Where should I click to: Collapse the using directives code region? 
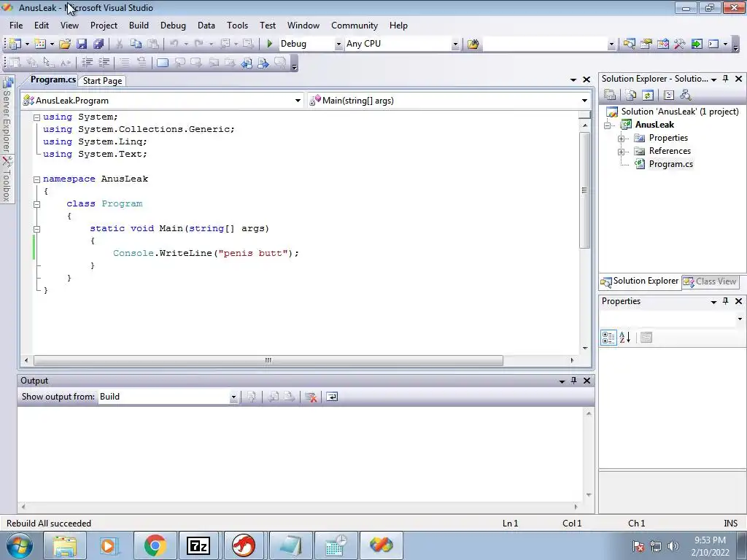36,117
